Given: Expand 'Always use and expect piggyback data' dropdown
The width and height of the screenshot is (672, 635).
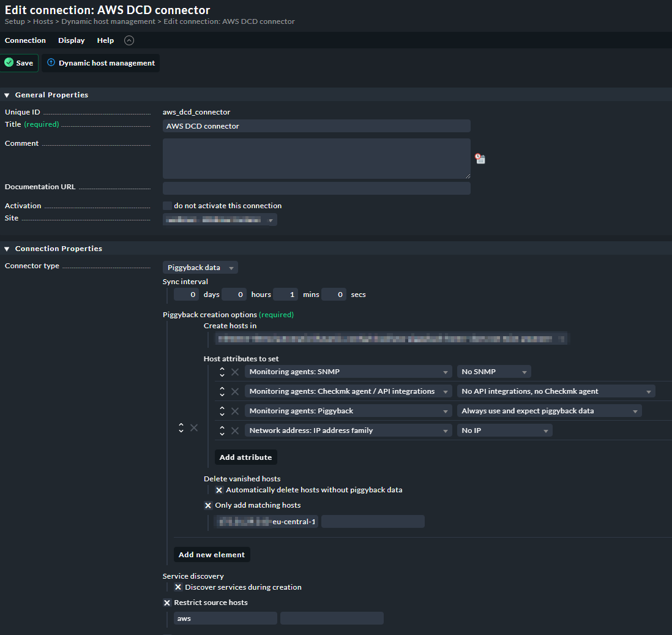Looking at the screenshot, I should 549,411.
